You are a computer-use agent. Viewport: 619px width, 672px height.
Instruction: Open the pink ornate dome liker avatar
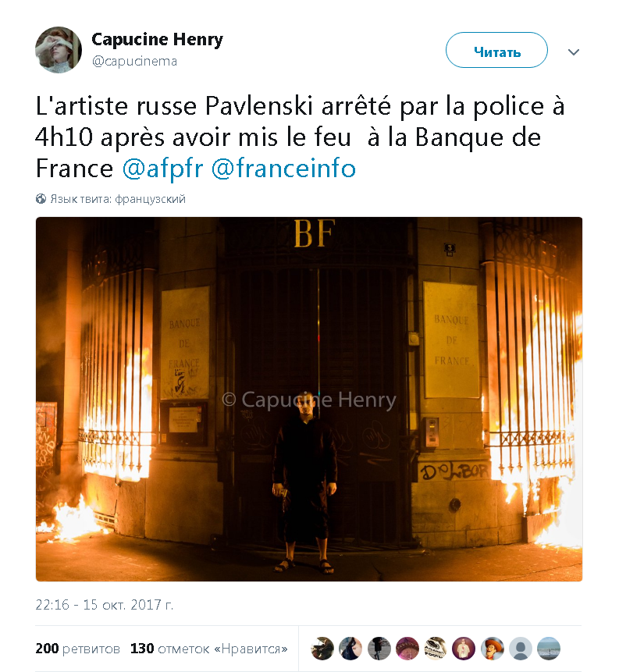[407, 649]
